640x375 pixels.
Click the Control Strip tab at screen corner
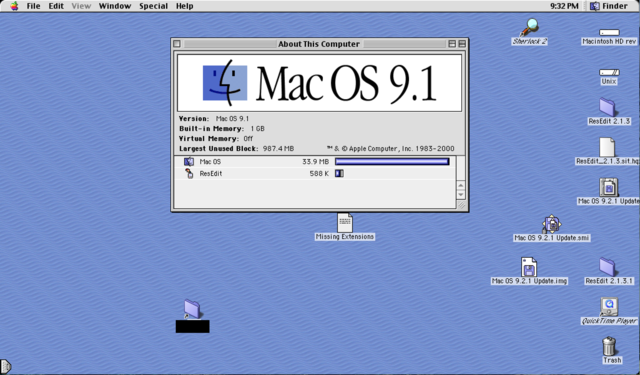[x=5, y=366]
